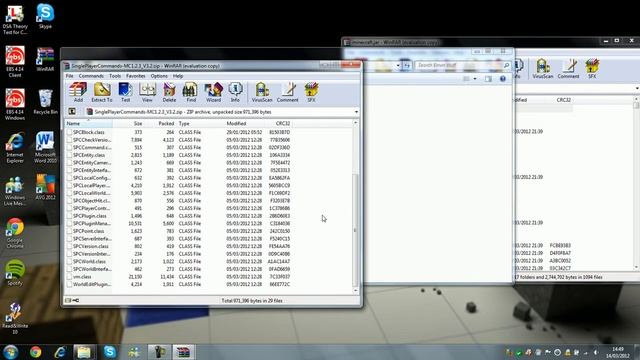The height and width of the screenshot is (360, 640).
Task: Click the file list vertical scrollbar thumb in WinRAR
Action: click(x=355, y=230)
